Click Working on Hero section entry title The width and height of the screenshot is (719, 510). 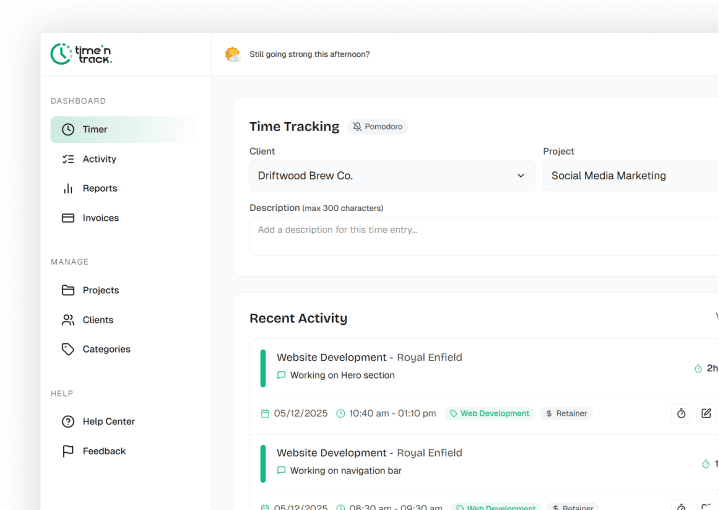click(342, 375)
